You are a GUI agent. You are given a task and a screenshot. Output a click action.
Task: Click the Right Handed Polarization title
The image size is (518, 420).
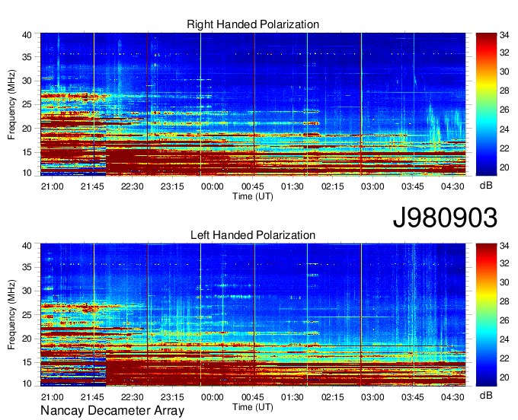tap(253, 24)
